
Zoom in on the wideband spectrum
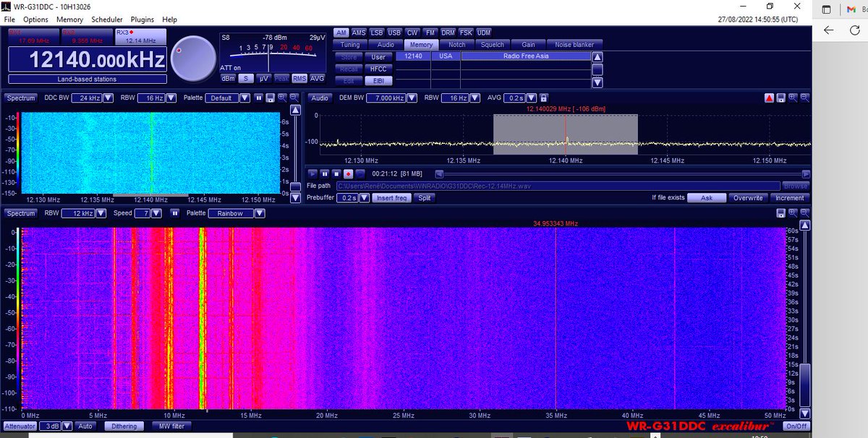(793, 213)
